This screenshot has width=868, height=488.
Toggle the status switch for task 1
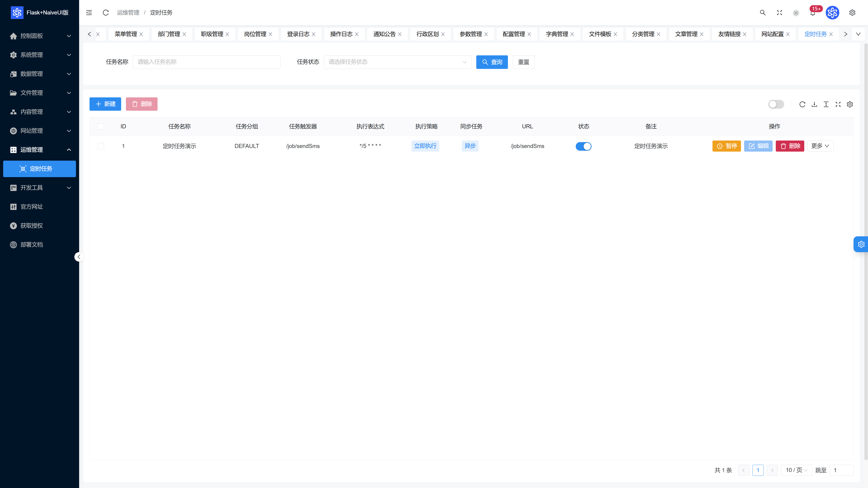click(583, 146)
